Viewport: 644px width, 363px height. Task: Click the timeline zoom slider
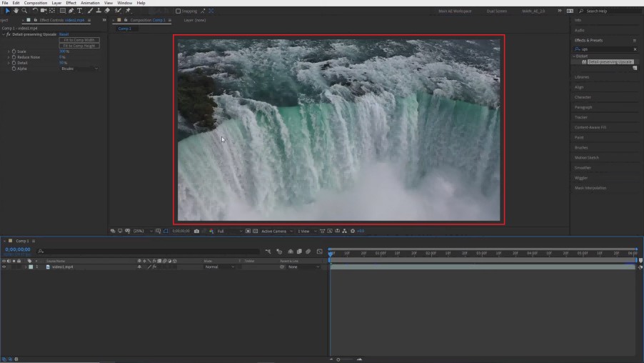(x=338, y=359)
